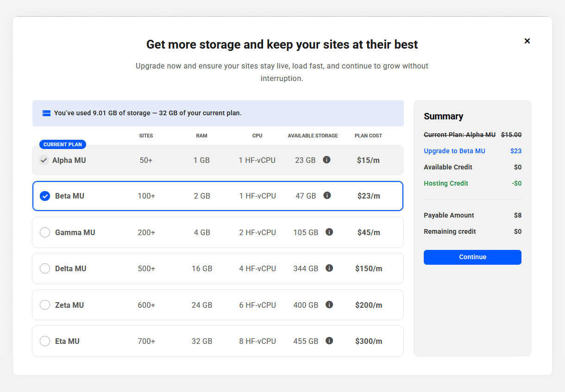The width and height of the screenshot is (565, 392).
Task: Click the 600+ sites value in Zeta row
Action: [146, 305]
